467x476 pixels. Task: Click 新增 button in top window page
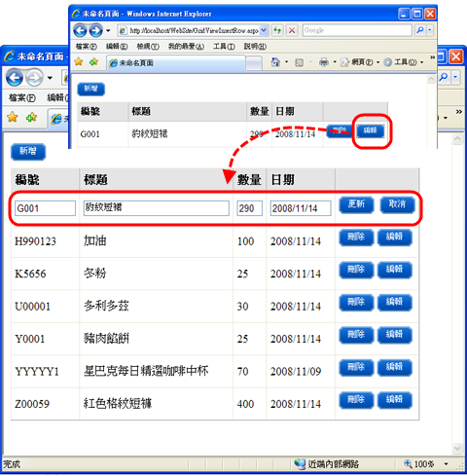click(90, 89)
